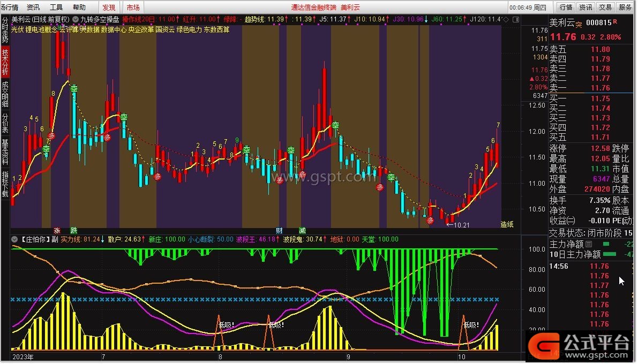Click the 美利云(日线.前复权) chart title
This screenshot has width=638, height=364.
(40, 19)
